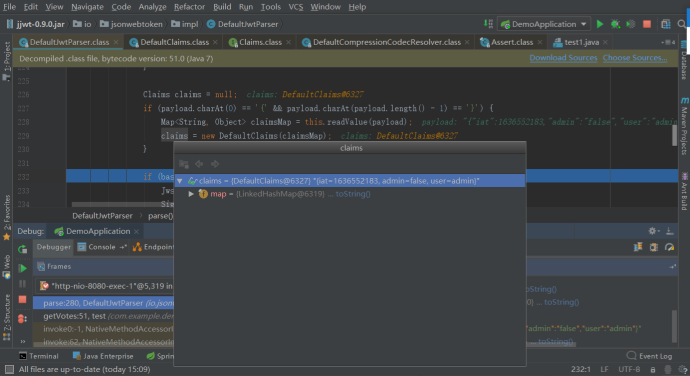The width and height of the screenshot is (690, 376).
Task: Close the DefaultJwtParser.class tab
Action: click(x=116, y=42)
